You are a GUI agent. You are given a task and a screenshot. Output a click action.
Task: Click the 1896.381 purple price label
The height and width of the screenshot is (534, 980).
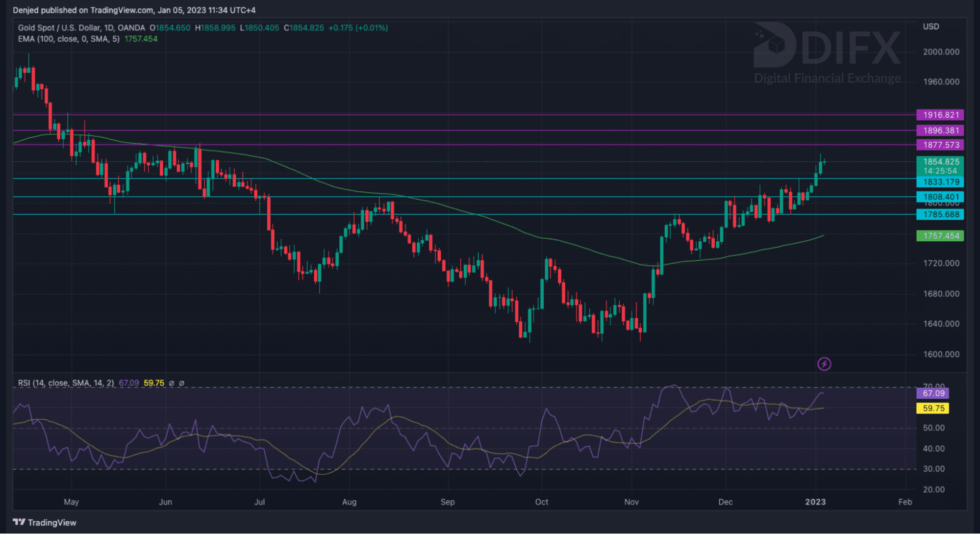tap(940, 130)
